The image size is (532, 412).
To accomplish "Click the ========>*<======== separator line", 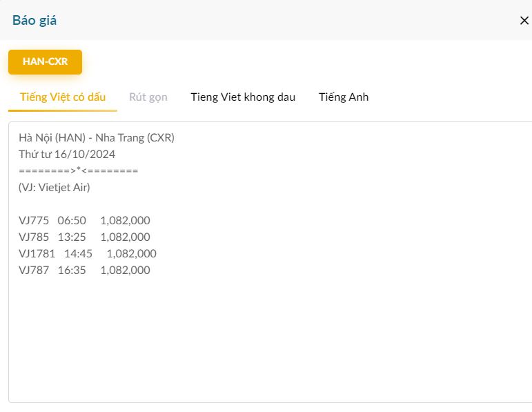I will pyautogui.click(x=79, y=170).
